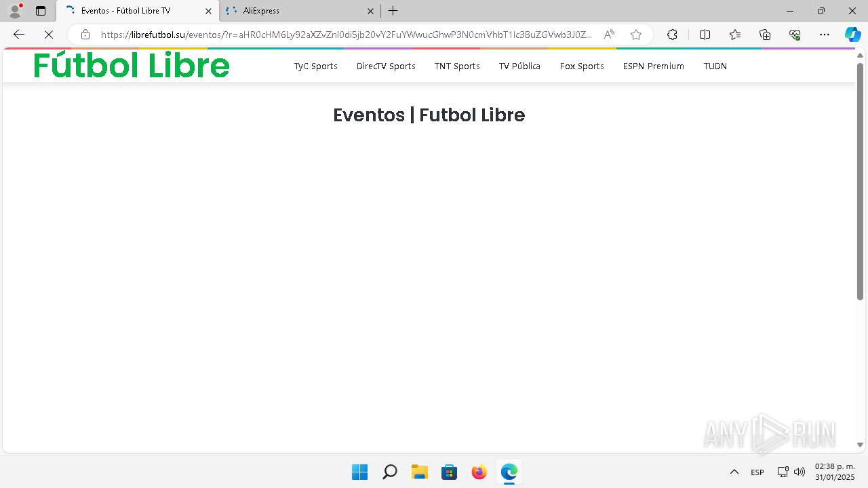This screenshot has width=868, height=488.
Task: Open the tab actions menu icon
Action: coord(41,11)
